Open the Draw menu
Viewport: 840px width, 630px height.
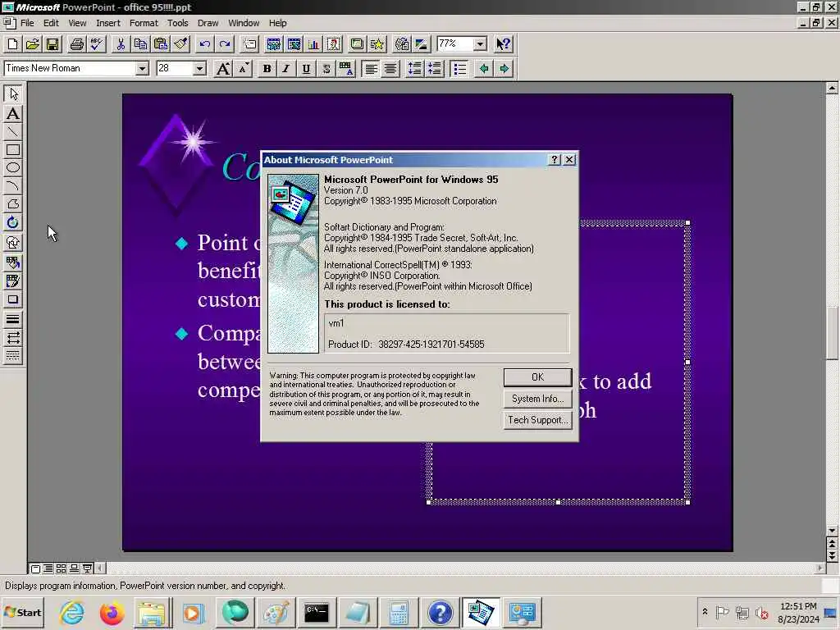pos(208,23)
